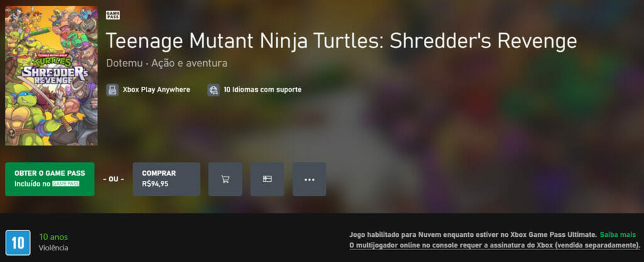Click the languages globe icon
The image size is (644, 262).
pyautogui.click(x=214, y=90)
